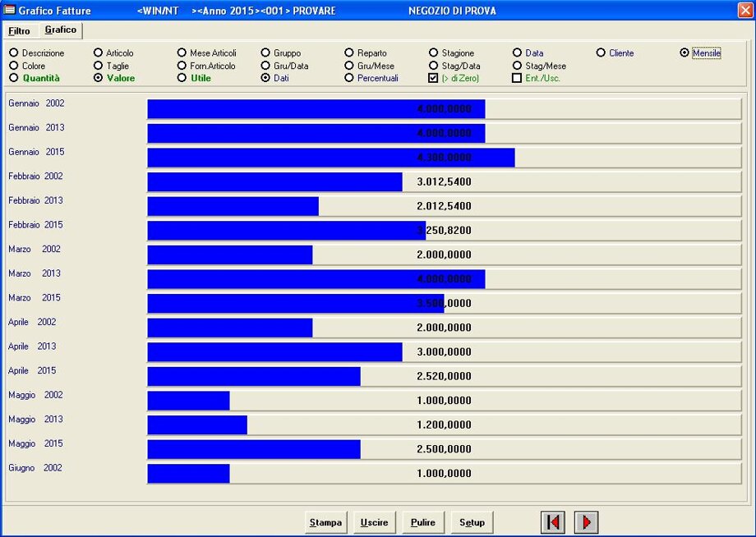Viewport: 756px width, 537px height.
Task: Click the Grafico Fatture window icon in title bar
Action: click(x=10, y=11)
